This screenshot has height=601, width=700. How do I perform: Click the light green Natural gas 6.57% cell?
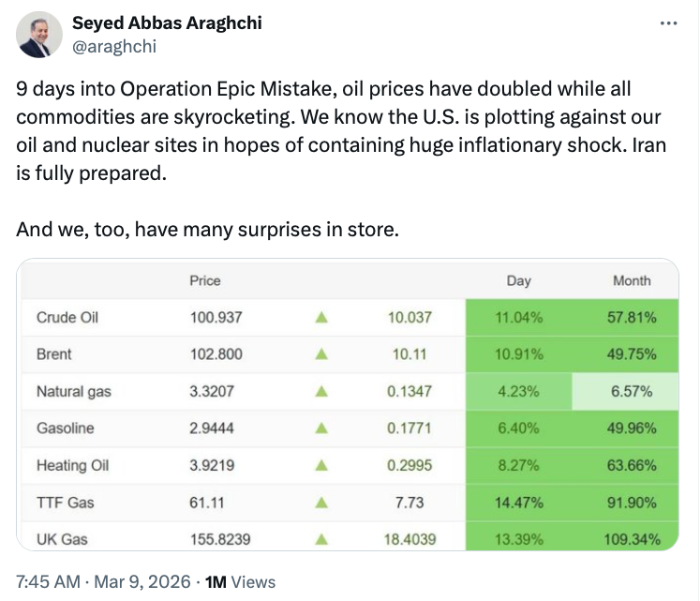(632, 392)
